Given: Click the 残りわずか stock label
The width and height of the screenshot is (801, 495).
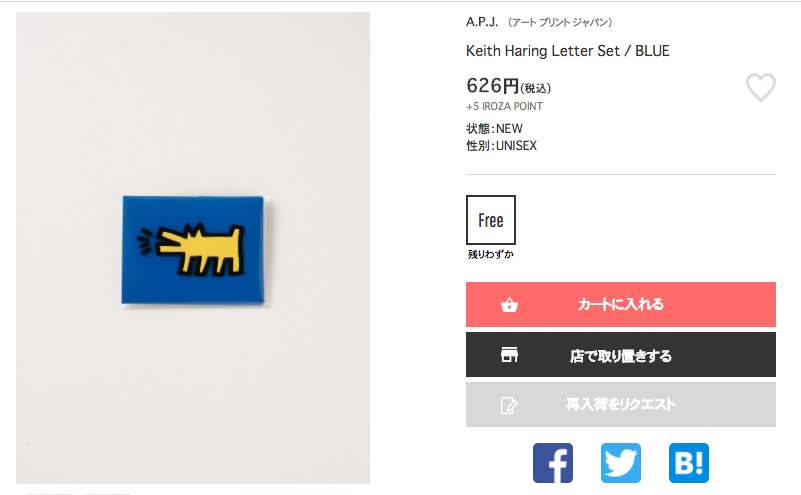Looking at the screenshot, I should [x=490, y=254].
